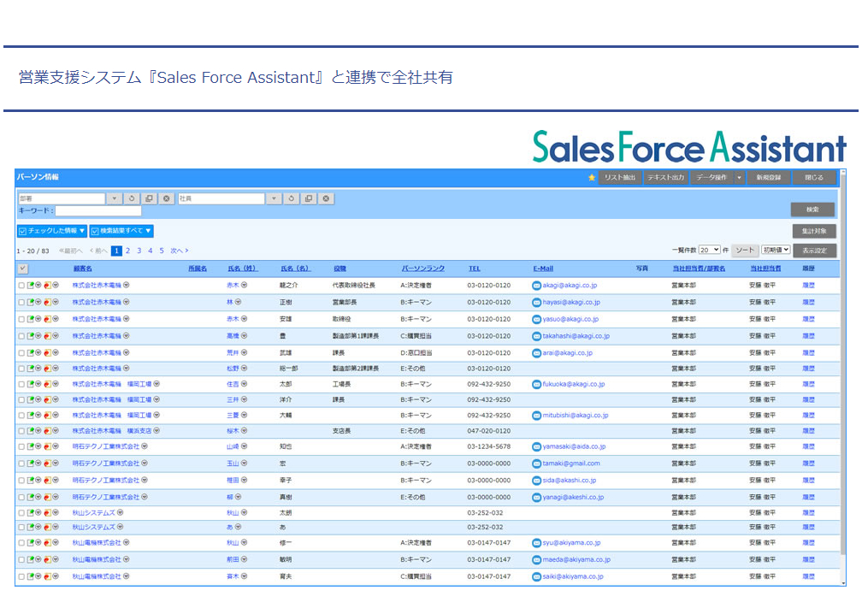The width and height of the screenshot is (868, 608).
Task: Click the 新規登録 button
Action: (x=768, y=178)
